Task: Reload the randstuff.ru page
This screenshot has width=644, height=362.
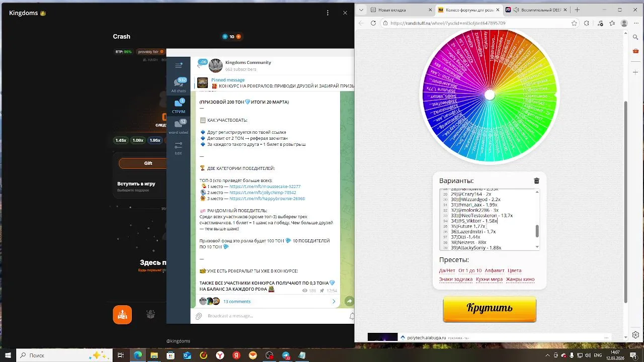Action: click(373, 23)
